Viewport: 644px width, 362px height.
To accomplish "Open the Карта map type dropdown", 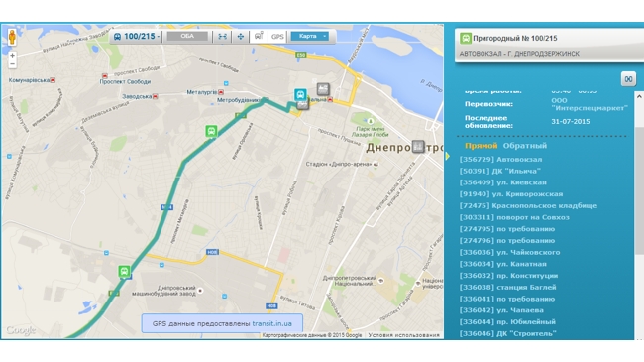I will [x=310, y=36].
